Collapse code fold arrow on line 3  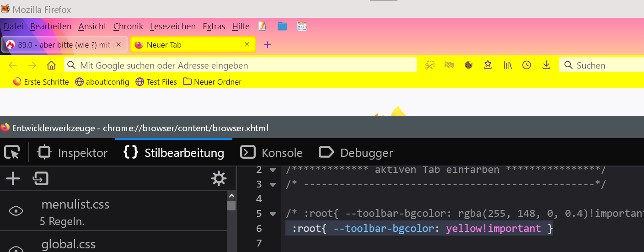coord(273,185)
